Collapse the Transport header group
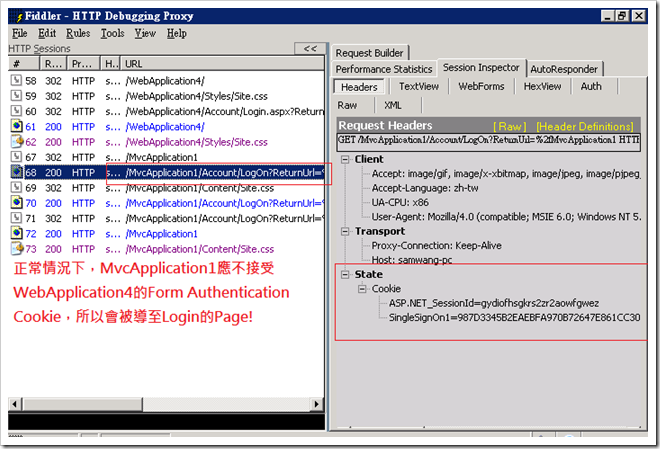The image size is (660, 449). click(345, 231)
